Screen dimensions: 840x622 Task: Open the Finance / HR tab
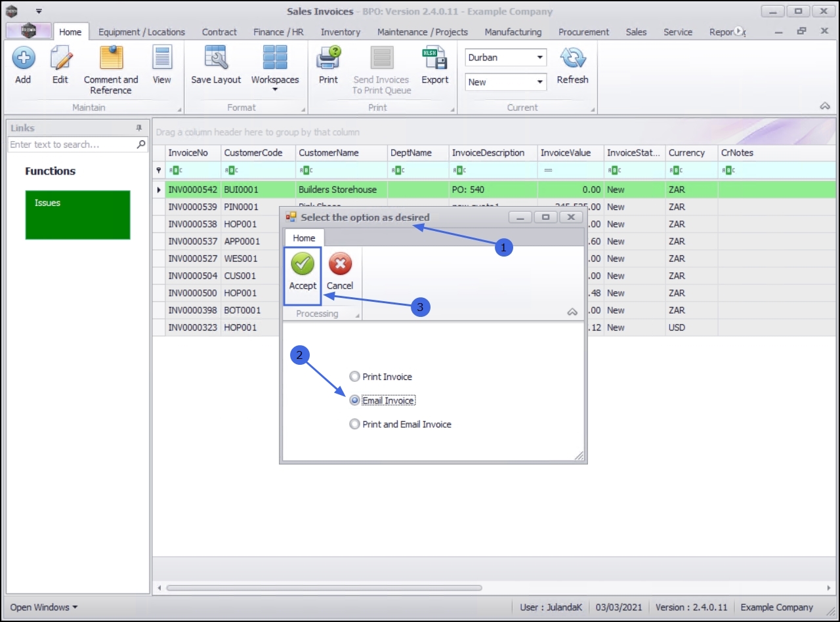[278, 31]
